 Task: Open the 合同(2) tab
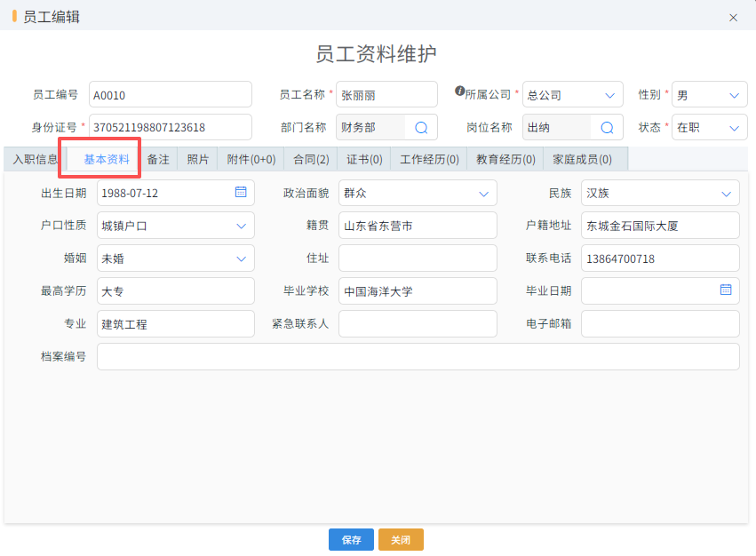(311, 160)
